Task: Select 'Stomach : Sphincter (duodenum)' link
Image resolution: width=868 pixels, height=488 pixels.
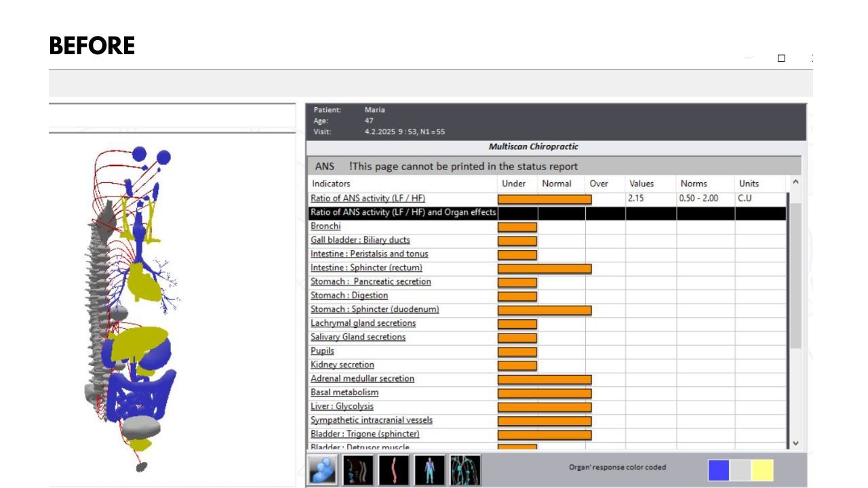Action: pos(375,309)
